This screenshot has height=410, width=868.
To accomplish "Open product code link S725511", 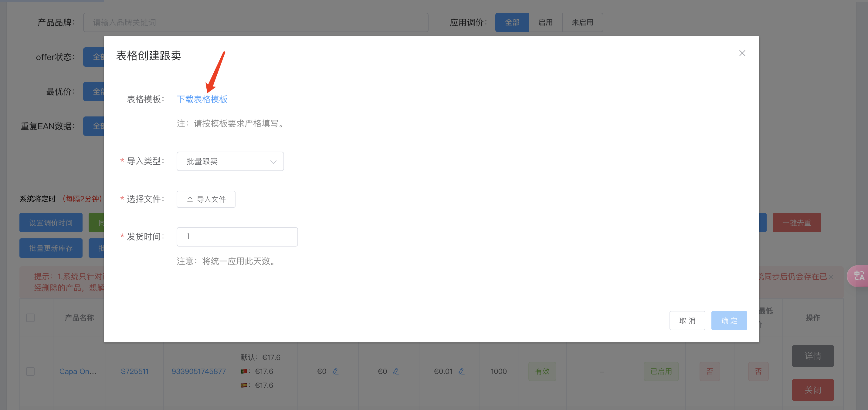I will tap(135, 371).
